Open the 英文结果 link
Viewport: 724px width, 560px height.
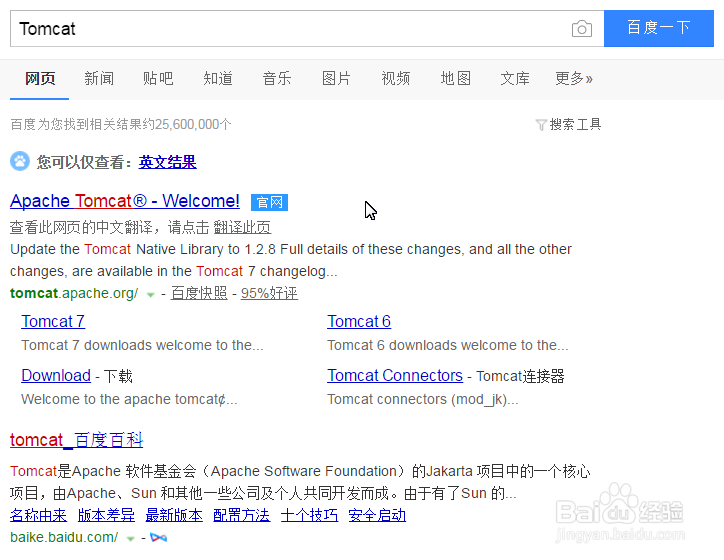167,162
